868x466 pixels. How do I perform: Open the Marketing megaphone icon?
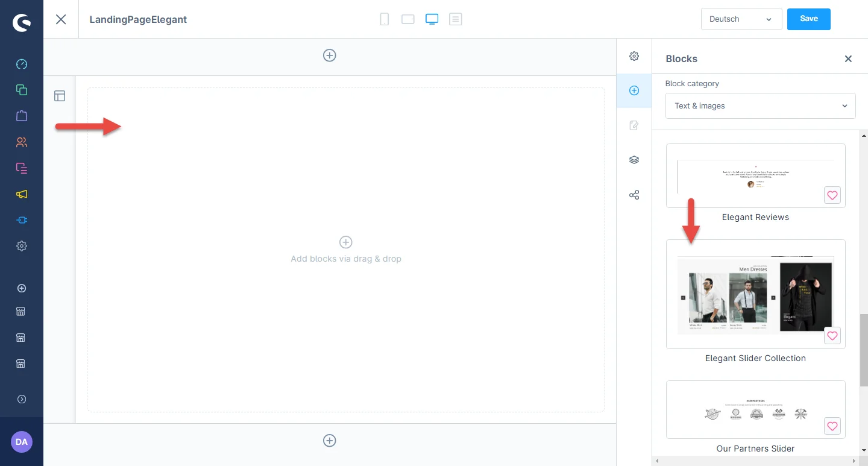tap(22, 194)
